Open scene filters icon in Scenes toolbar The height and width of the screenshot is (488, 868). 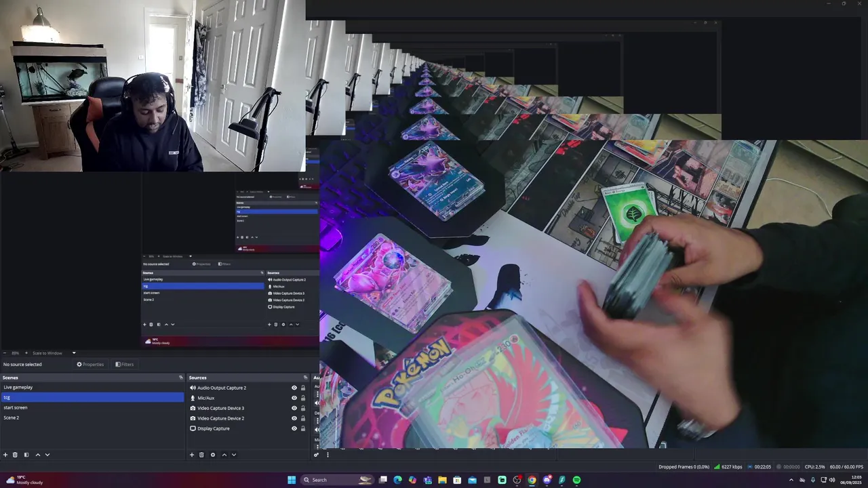tap(26, 455)
